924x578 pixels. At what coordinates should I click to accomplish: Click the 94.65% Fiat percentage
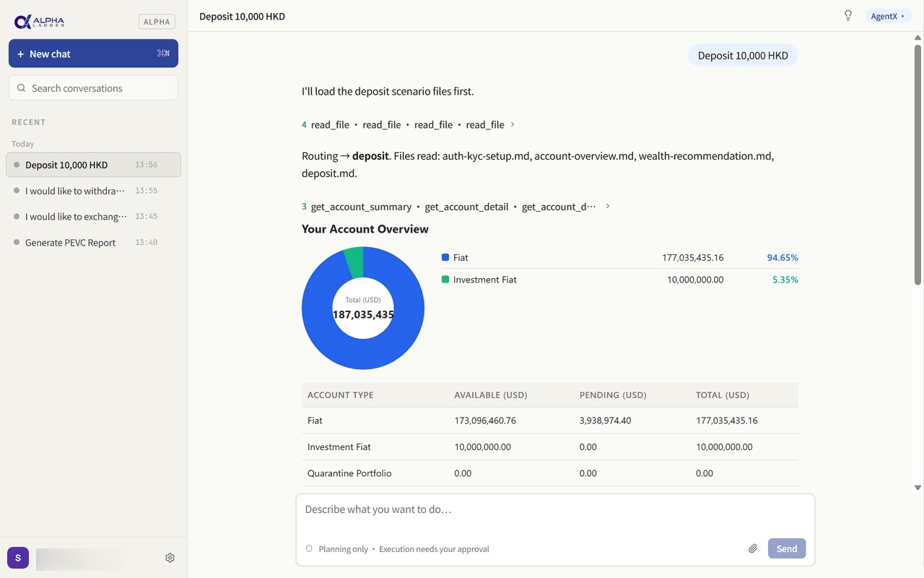783,257
